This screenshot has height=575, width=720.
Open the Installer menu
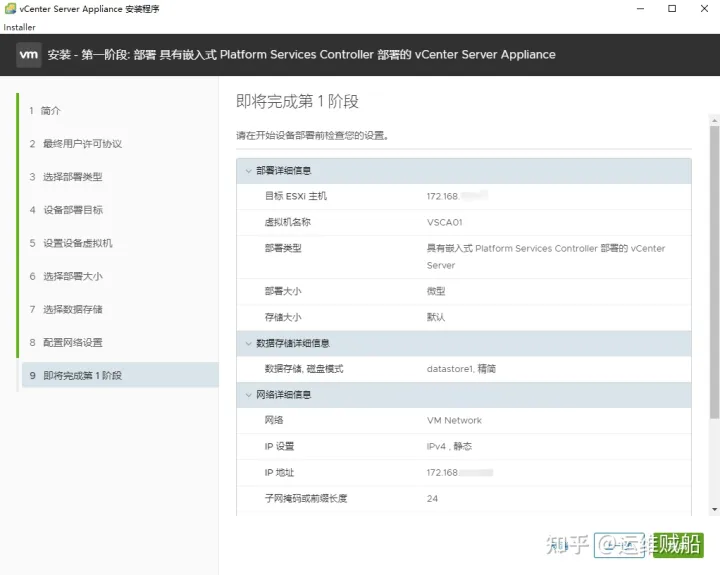(x=20, y=27)
